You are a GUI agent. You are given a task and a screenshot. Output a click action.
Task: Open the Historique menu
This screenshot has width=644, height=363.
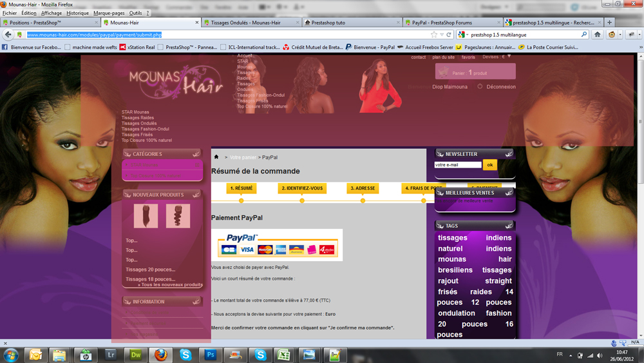coord(78,13)
